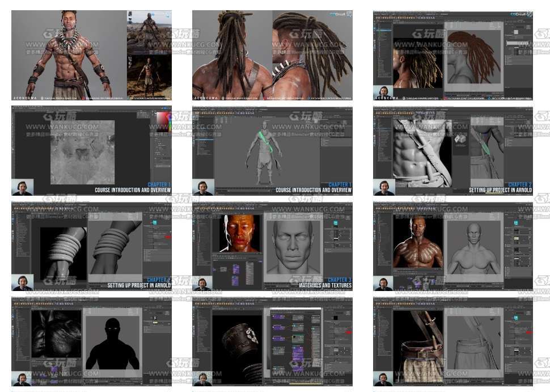
Task: Open the dreadlocks back and side close-up thumbnail
Action: 272,56
